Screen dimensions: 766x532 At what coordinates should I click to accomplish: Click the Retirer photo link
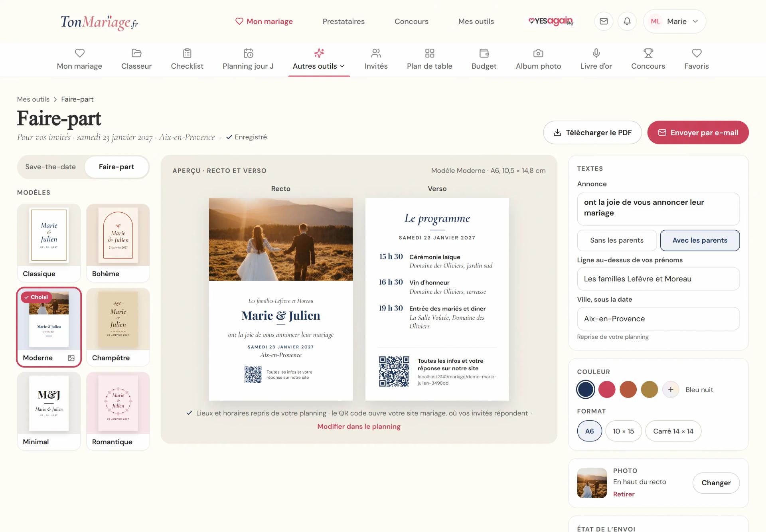tap(624, 494)
